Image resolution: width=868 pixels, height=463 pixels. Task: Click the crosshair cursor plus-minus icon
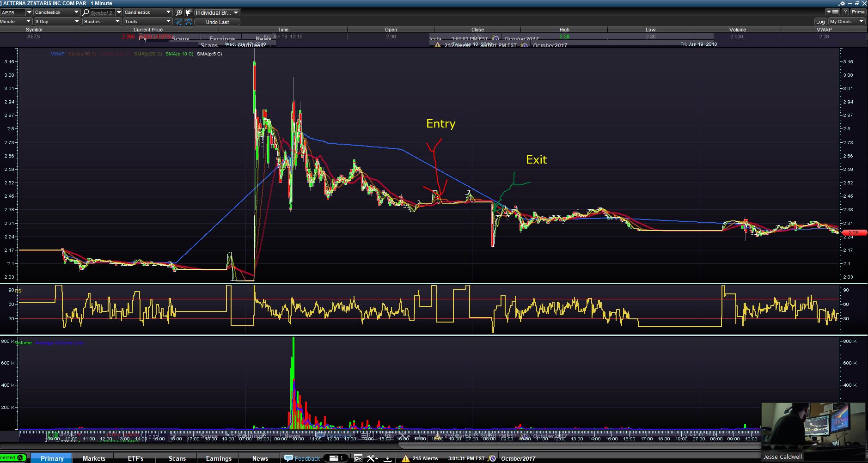point(189,12)
